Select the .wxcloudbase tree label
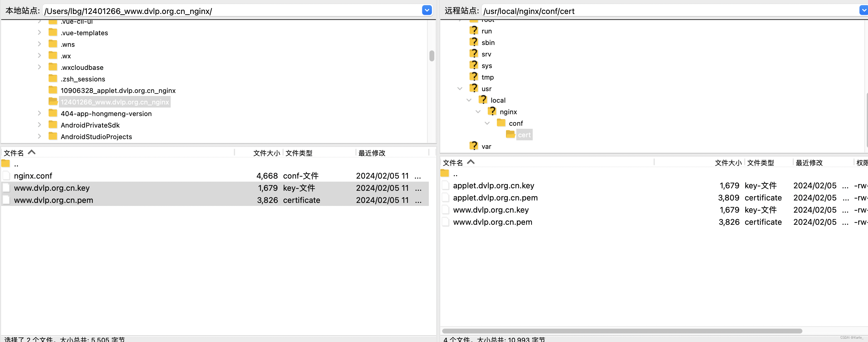Screen dimensions: 868x342 click(82, 67)
